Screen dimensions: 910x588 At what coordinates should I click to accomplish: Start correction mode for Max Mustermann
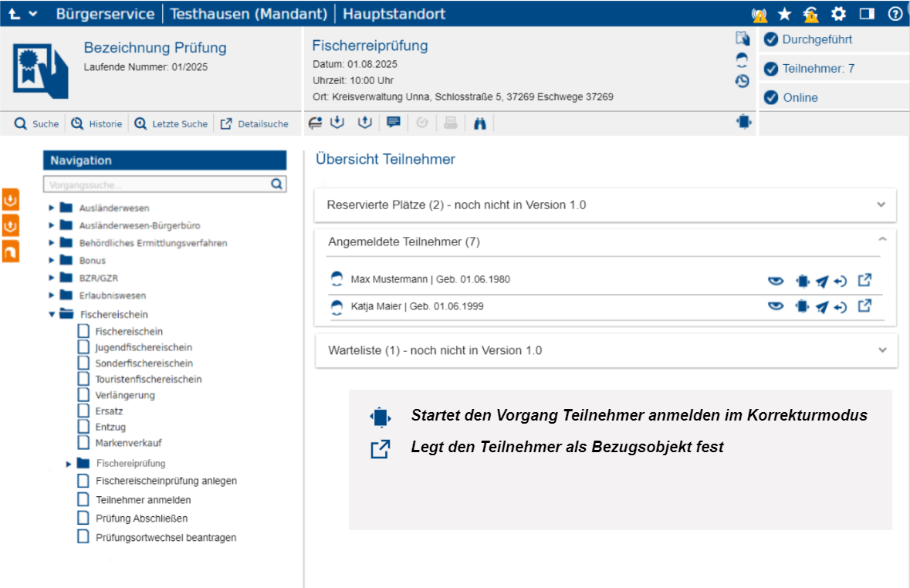[802, 279]
